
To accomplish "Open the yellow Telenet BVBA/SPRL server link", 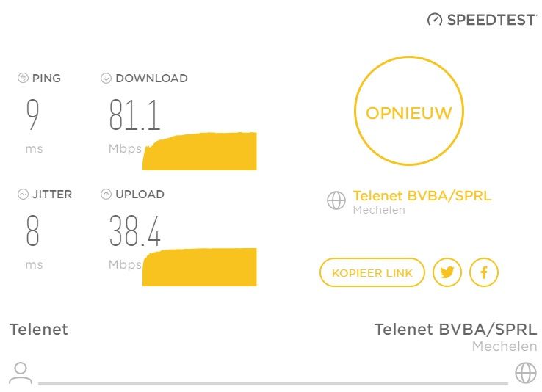I will tap(422, 195).
